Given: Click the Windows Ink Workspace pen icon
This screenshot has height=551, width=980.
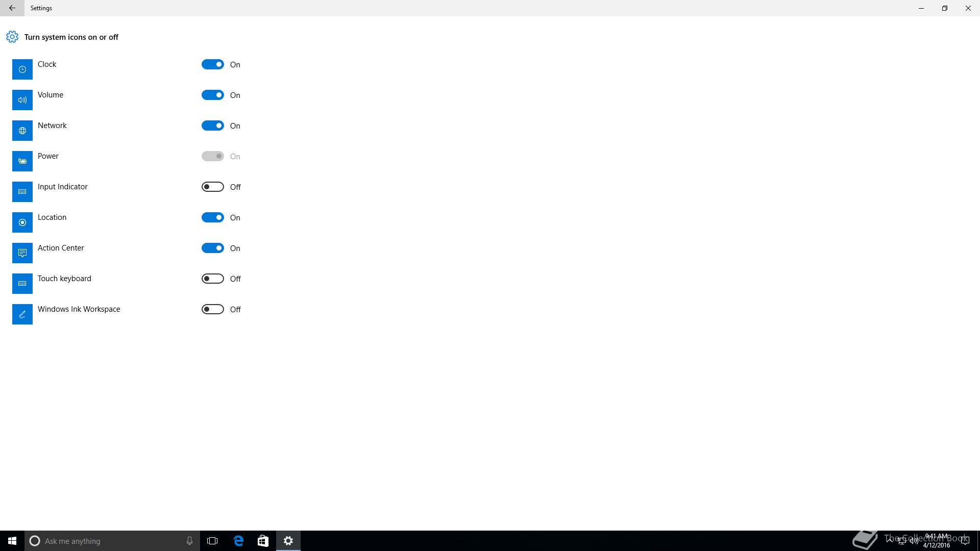Looking at the screenshot, I should (22, 314).
